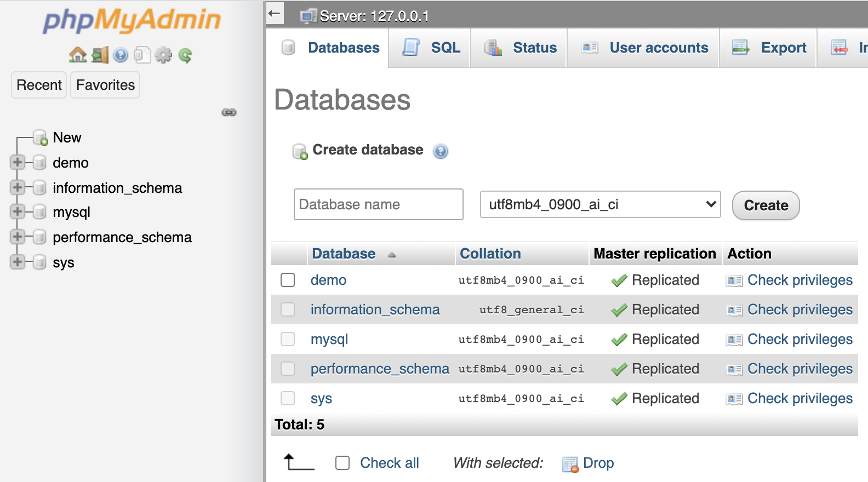Open the Databases tab
Screen dimensions: 868x482
[328, 48]
